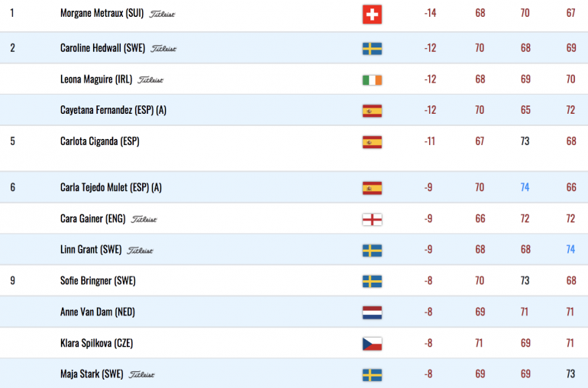
Task: Select Cayetana Fernandez (ESP) (A) name
Action: click(x=113, y=110)
